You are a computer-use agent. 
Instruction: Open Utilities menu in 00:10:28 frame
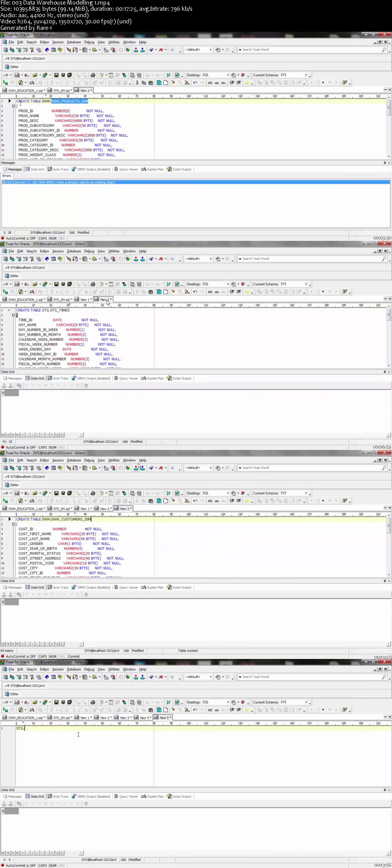coord(114,460)
